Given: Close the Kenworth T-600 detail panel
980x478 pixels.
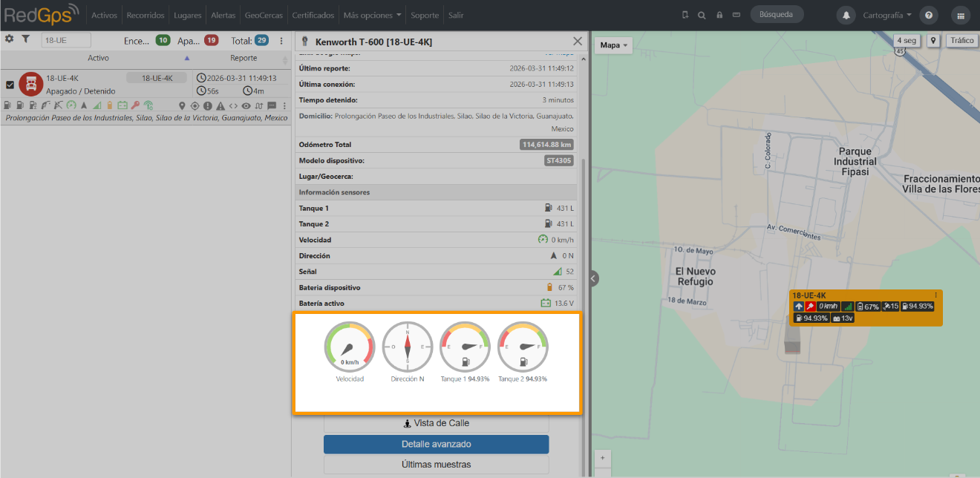Looking at the screenshot, I should pos(578,42).
